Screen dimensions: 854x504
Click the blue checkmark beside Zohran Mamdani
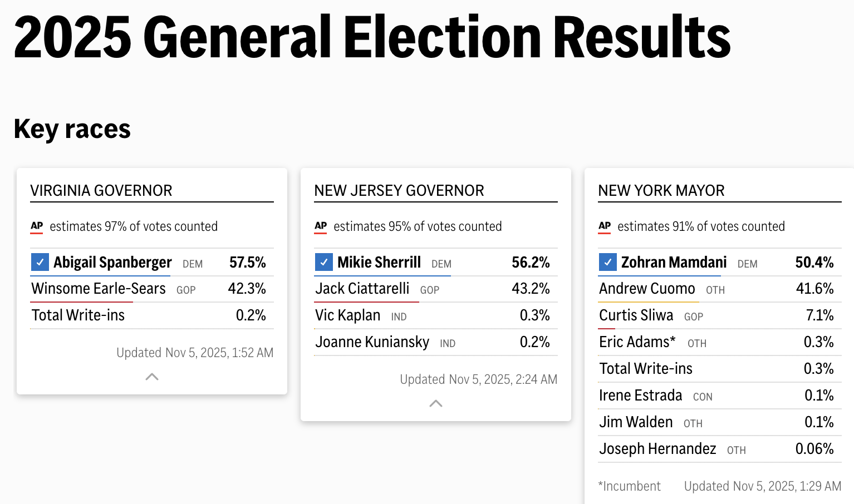(607, 262)
